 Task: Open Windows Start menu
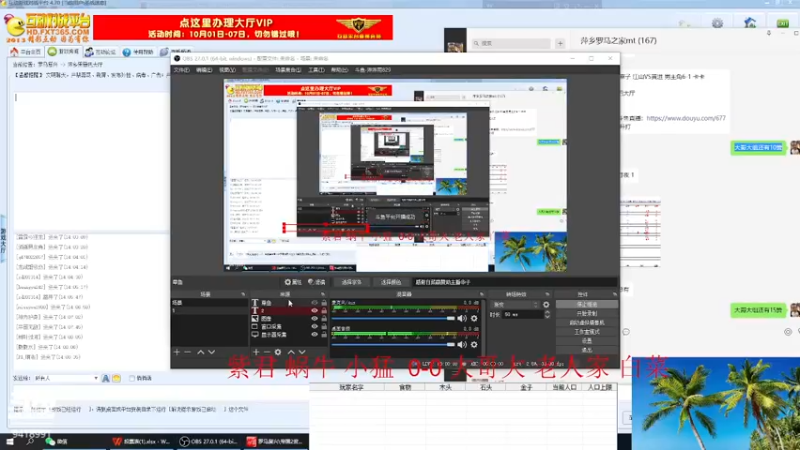10,442
